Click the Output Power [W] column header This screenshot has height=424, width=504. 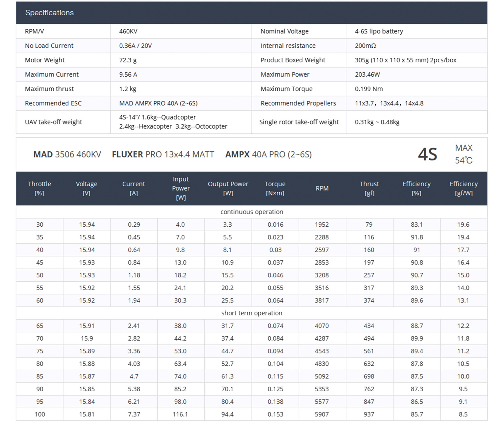tap(228, 189)
